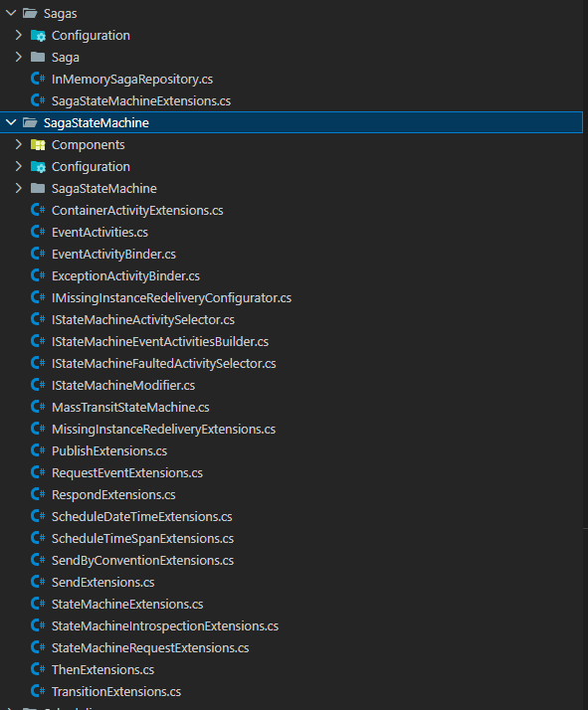Expand the Saga subfolder chevron
This screenshot has height=710, width=588.
pos(19,57)
